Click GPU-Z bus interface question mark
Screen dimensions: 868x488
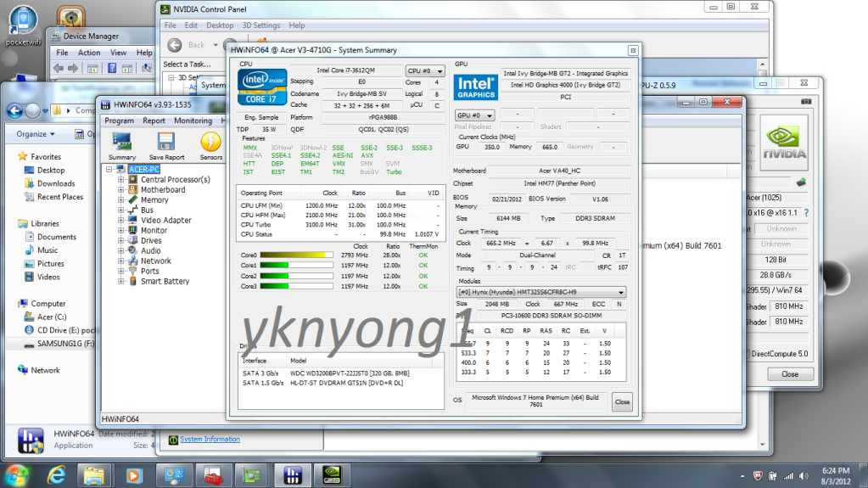pyautogui.click(x=807, y=213)
